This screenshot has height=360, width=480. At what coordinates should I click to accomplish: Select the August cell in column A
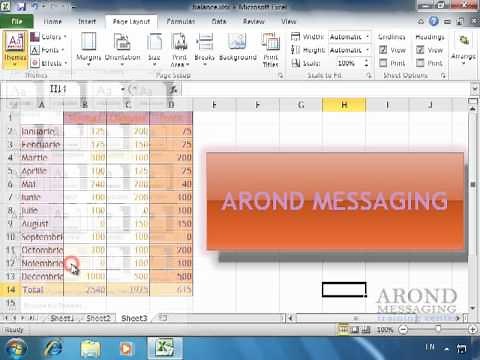click(x=42, y=224)
